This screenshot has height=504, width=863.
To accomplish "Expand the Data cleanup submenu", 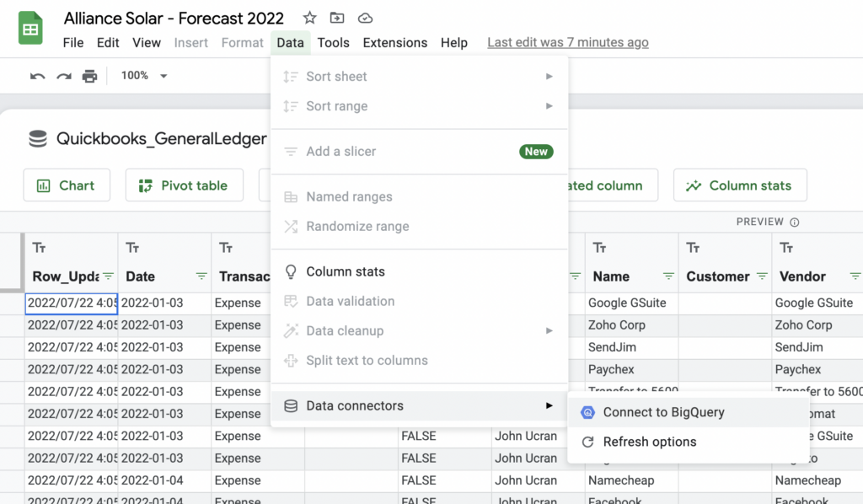I will point(420,330).
